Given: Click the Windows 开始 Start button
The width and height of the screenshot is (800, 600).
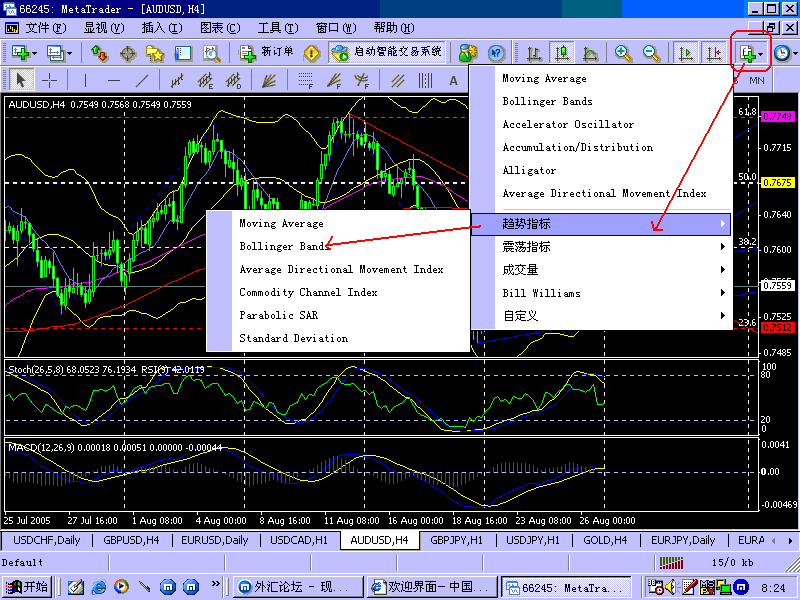Looking at the screenshot, I should (28, 587).
